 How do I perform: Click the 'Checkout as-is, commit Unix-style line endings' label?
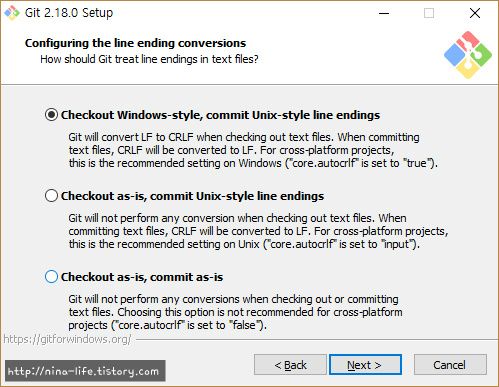(x=192, y=196)
